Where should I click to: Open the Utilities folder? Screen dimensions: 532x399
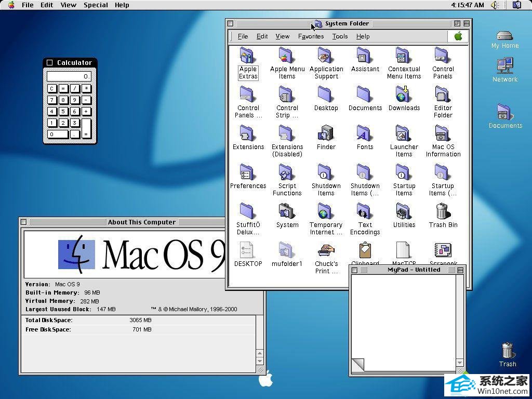pos(404,212)
